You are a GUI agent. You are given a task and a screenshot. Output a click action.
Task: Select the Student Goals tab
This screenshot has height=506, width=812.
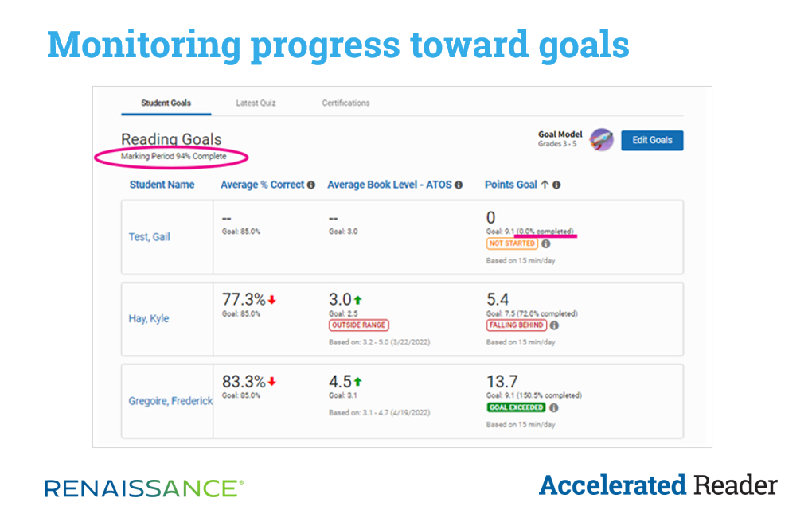[166, 103]
